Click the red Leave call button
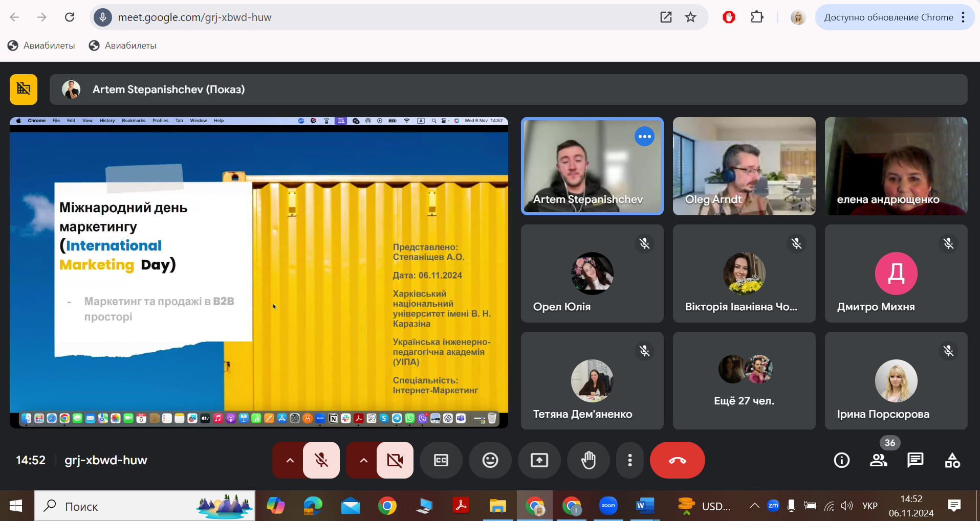 (x=677, y=460)
